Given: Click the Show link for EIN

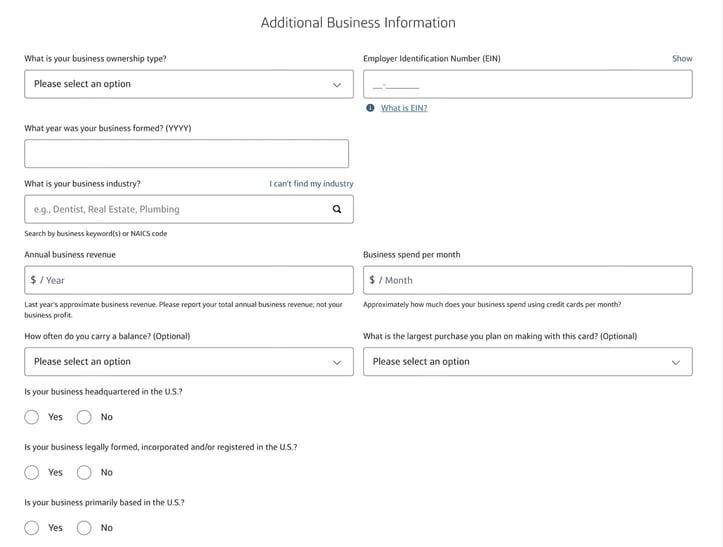Looking at the screenshot, I should tap(682, 59).
